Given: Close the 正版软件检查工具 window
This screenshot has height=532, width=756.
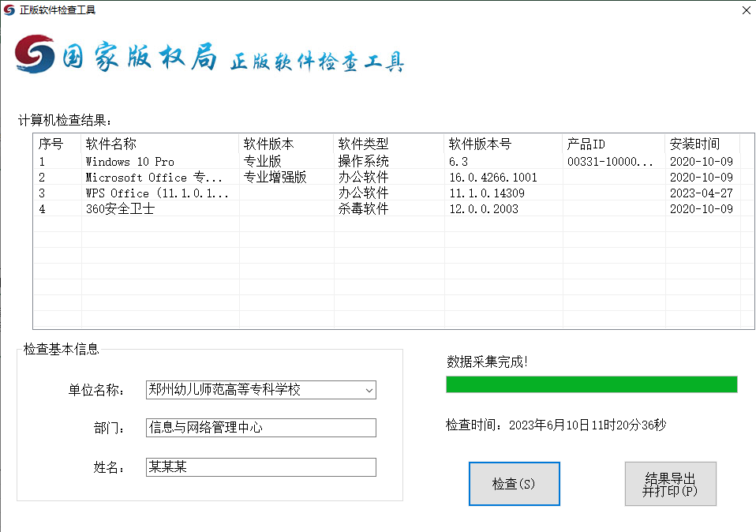Looking at the screenshot, I should pos(747,10).
